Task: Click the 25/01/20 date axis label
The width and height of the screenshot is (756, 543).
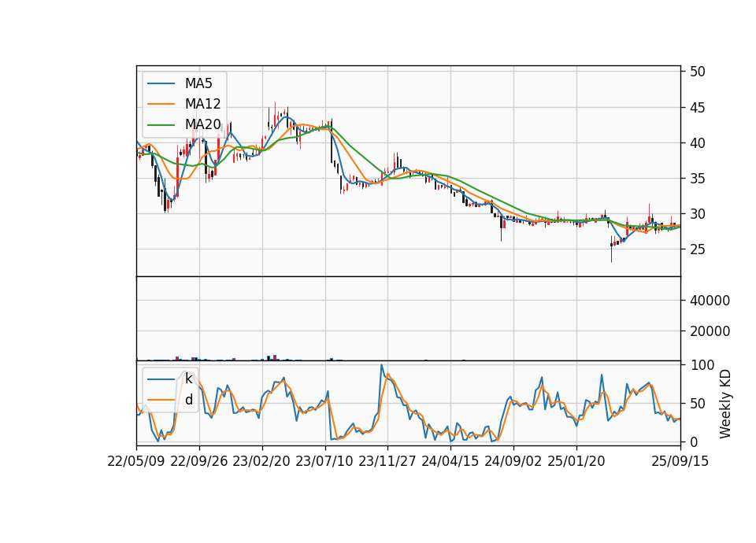Action: (576, 461)
